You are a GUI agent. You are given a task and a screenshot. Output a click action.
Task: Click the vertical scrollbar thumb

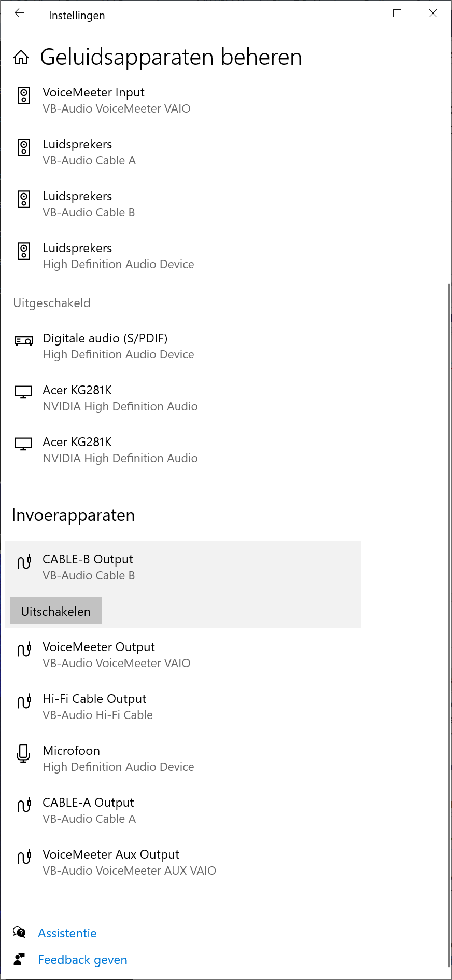[x=449, y=623]
